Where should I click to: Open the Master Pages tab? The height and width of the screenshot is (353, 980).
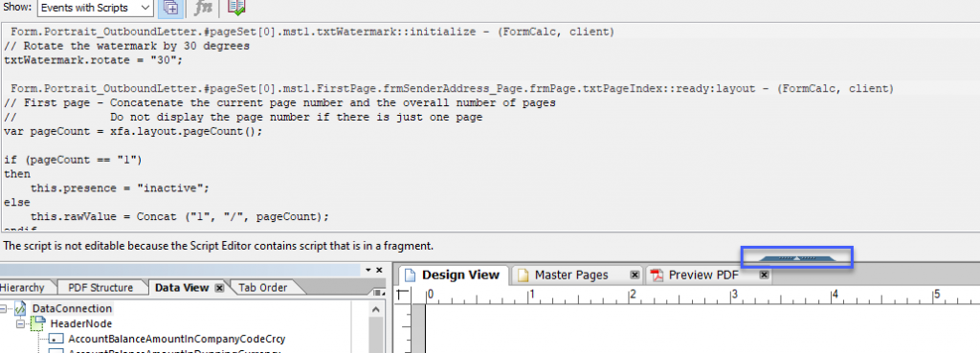571,275
